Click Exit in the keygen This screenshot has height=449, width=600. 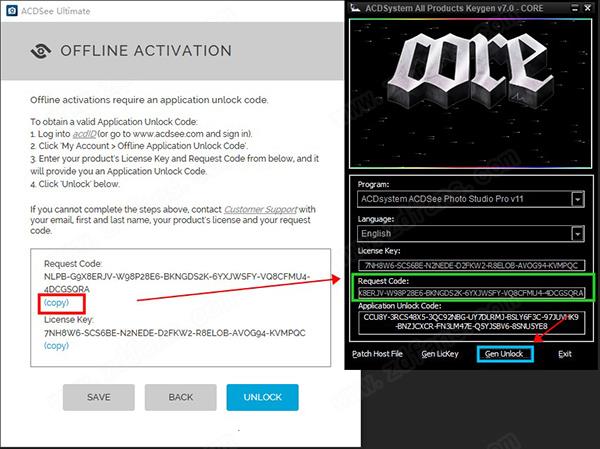tap(565, 354)
